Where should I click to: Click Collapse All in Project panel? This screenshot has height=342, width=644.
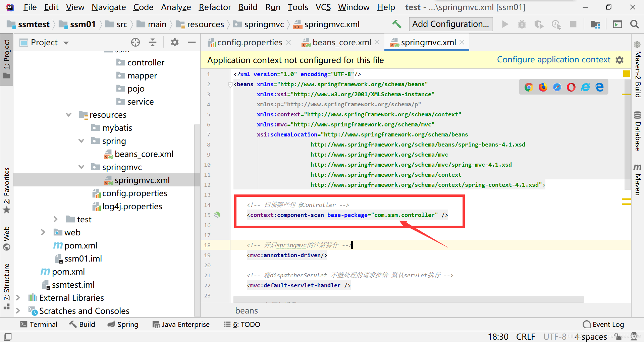[x=153, y=42]
